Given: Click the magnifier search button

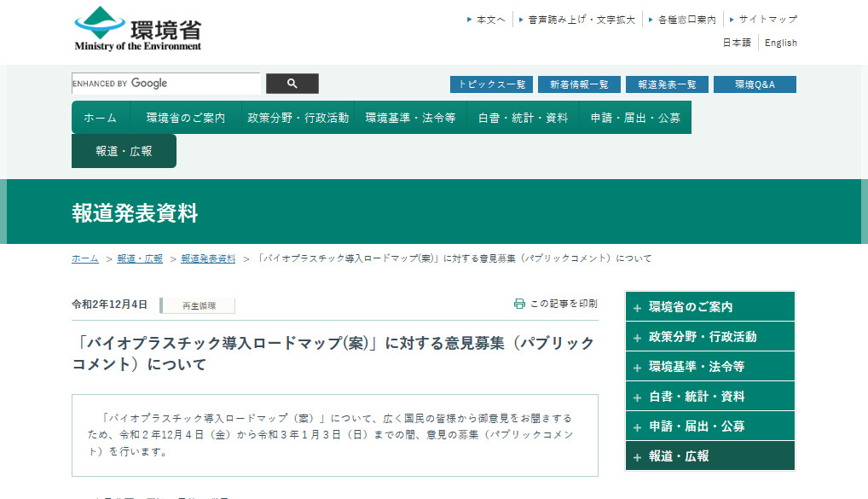Looking at the screenshot, I should [292, 84].
